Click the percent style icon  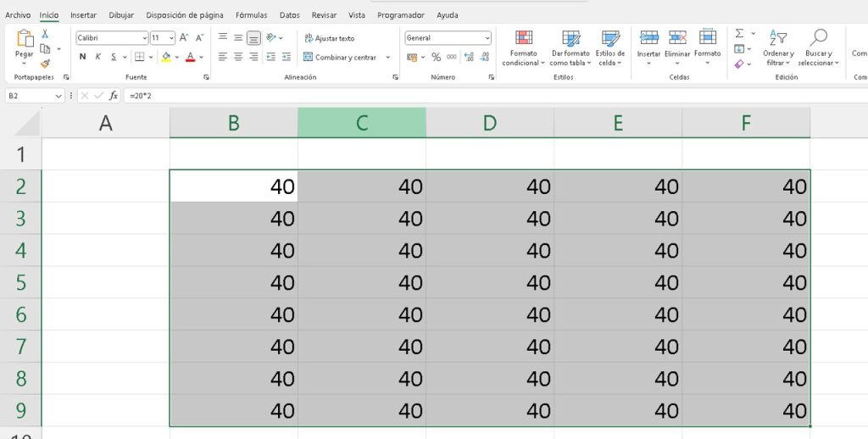(x=437, y=57)
